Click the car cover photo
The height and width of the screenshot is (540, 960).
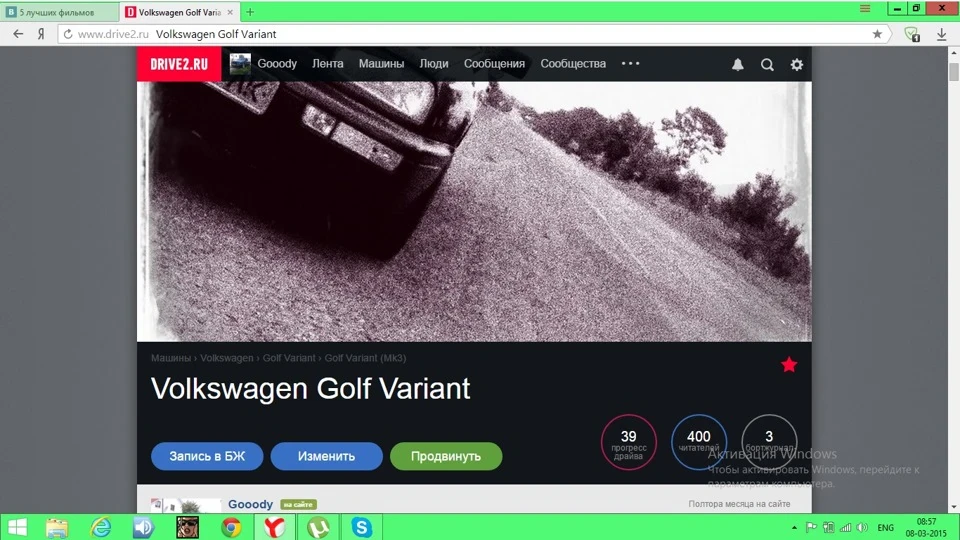point(474,211)
